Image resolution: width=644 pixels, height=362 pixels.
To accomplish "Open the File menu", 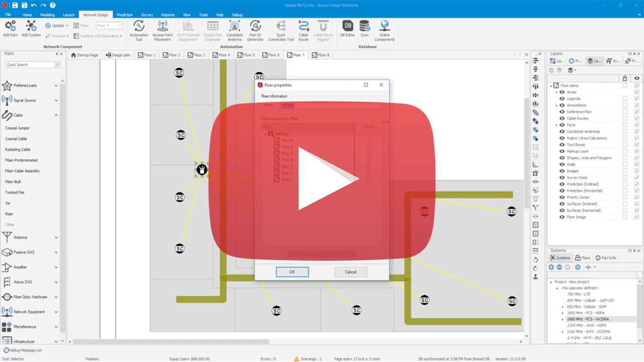I will point(8,15).
